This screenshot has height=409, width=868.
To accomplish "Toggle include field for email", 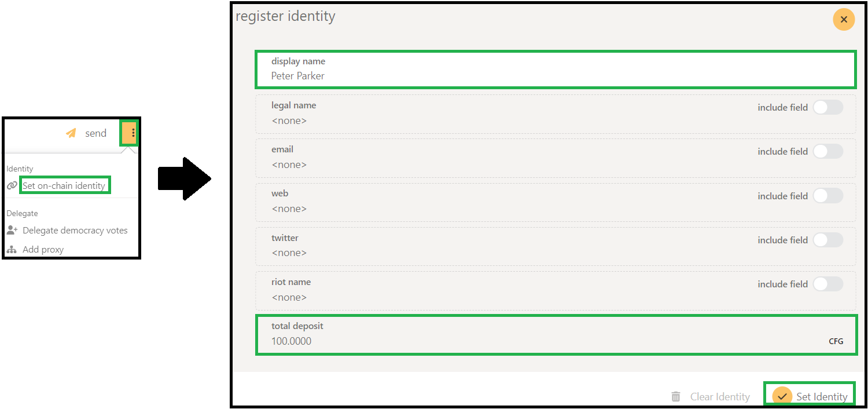I will pos(827,151).
